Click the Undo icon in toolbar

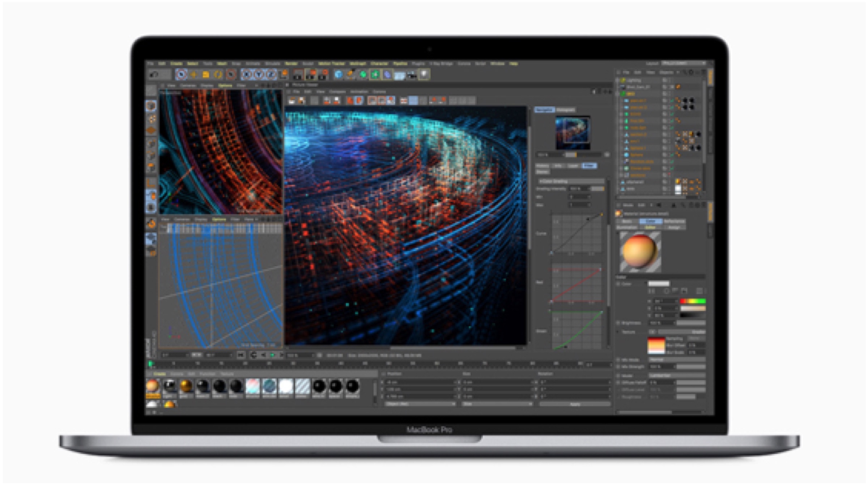click(x=154, y=75)
